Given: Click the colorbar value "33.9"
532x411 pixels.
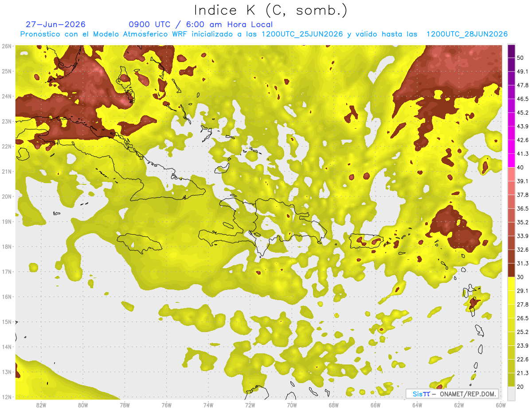Looking at the screenshot, I should tap(522, 236).
